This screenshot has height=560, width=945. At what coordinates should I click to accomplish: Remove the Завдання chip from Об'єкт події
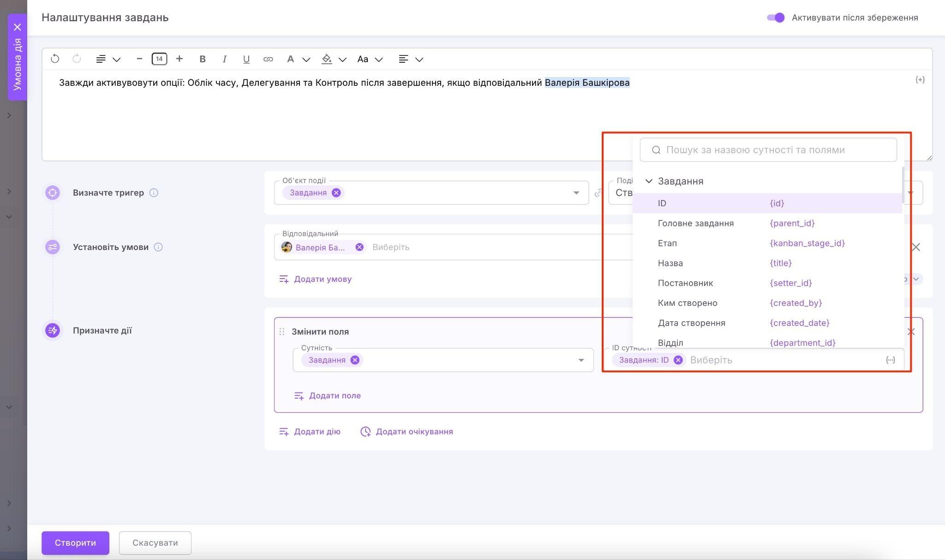[x=336, y=193]
